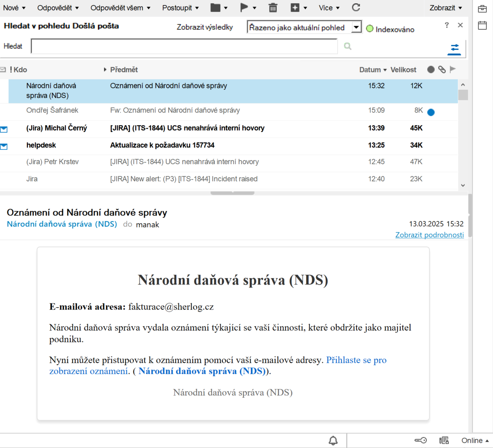Toggle unread envelope for helpdesk message
This screenshot has height=448, width=493.
point(4,146)
